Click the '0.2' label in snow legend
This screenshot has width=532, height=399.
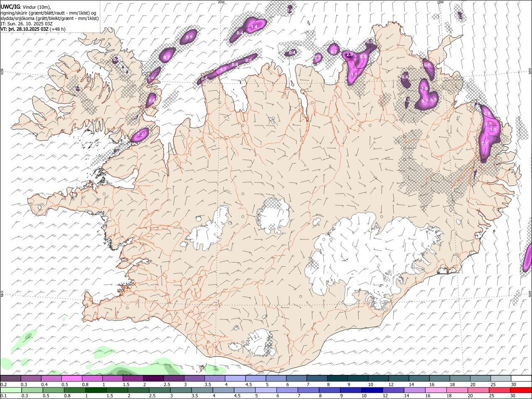pyautogui.click(x=4, y=384)
